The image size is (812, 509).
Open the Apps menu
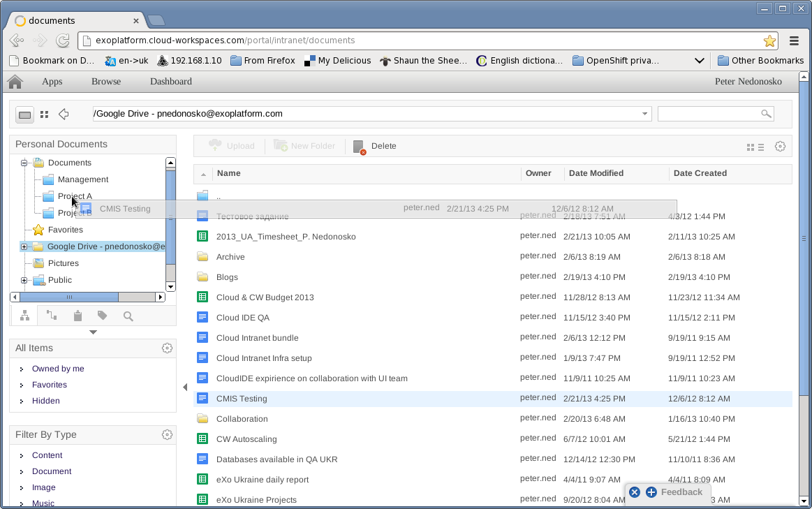point(52,81)
